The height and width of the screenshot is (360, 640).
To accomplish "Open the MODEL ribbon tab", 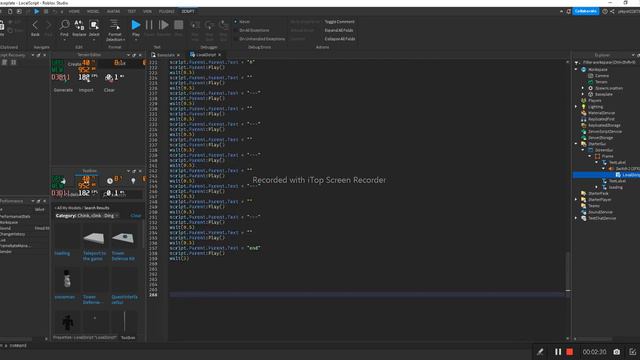I will 93,11.
